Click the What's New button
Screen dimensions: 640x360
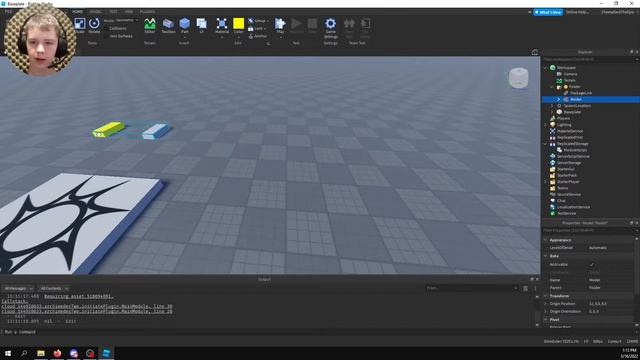click(548, 12)
